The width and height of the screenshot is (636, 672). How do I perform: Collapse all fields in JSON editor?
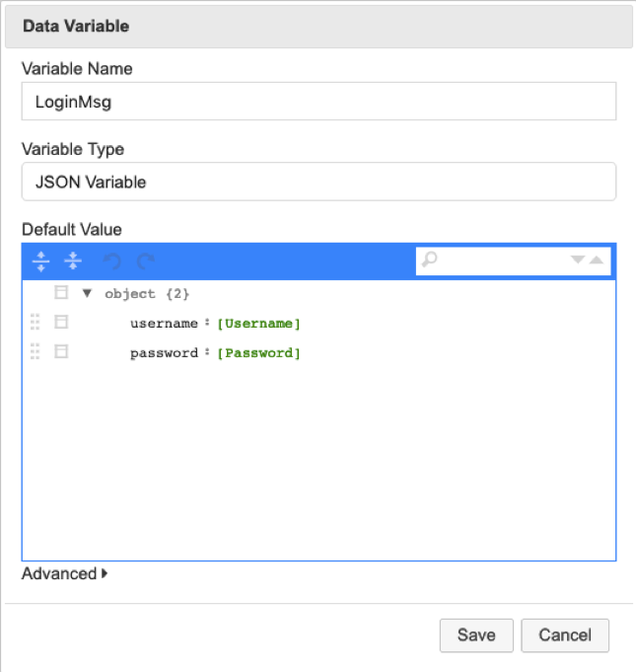[73, 261]
